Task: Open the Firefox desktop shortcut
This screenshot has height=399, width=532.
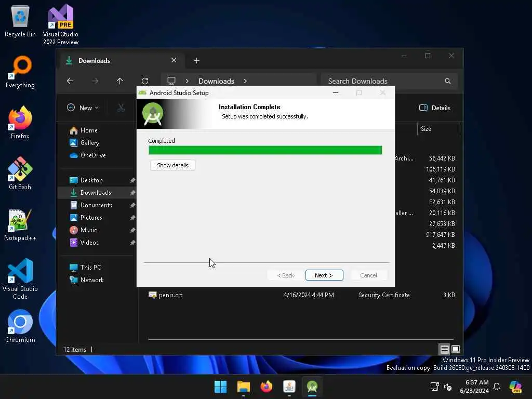Action: (20, 123)
